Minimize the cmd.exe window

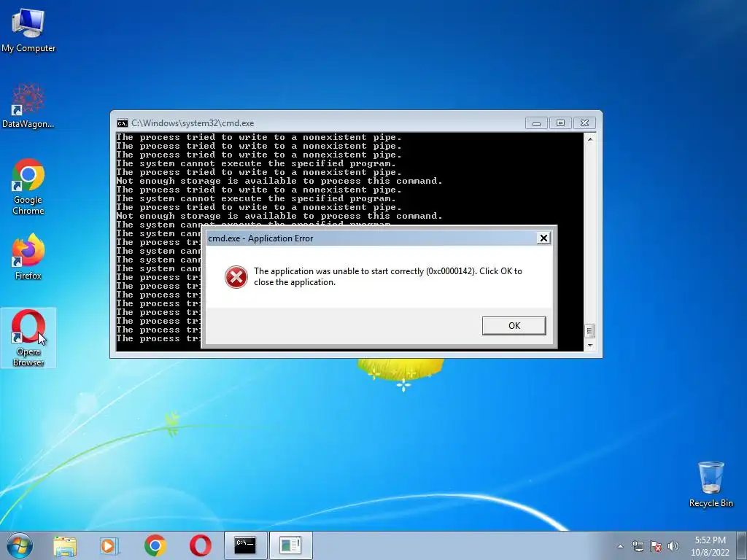(536, 123)
